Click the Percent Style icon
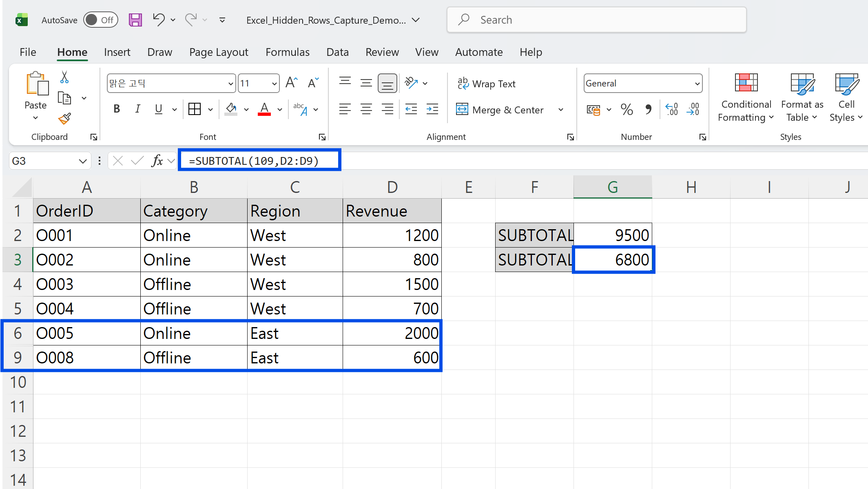 (x=627, y=109)
